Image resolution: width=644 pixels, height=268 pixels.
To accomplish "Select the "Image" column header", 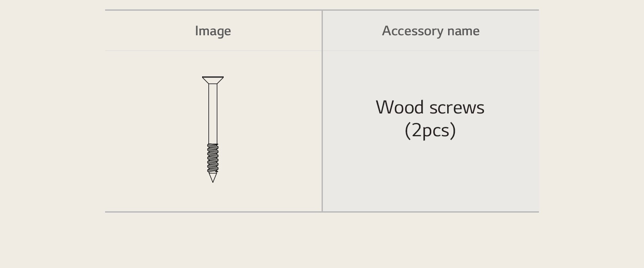I will click(x=213, y=31).
